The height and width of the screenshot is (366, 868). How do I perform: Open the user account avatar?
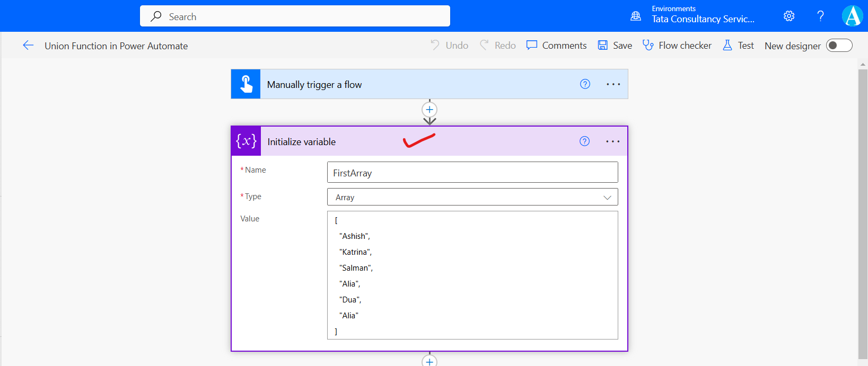click(852, 16)
